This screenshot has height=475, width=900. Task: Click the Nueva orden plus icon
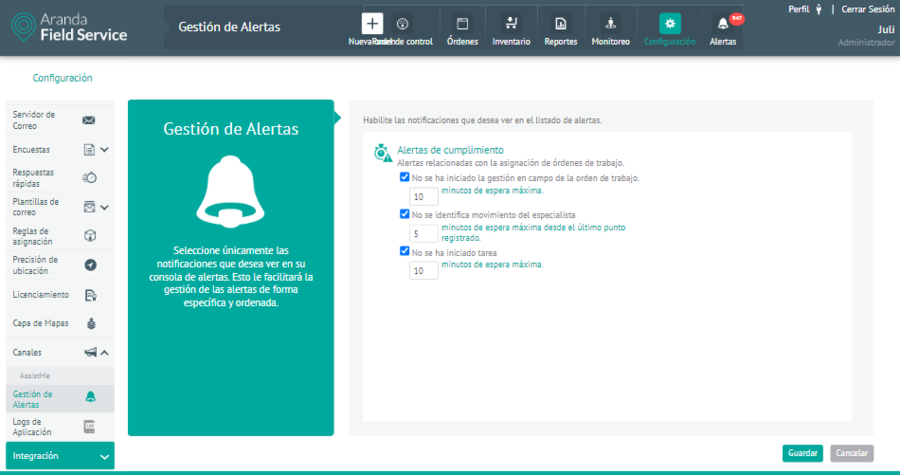coord(373,24)
